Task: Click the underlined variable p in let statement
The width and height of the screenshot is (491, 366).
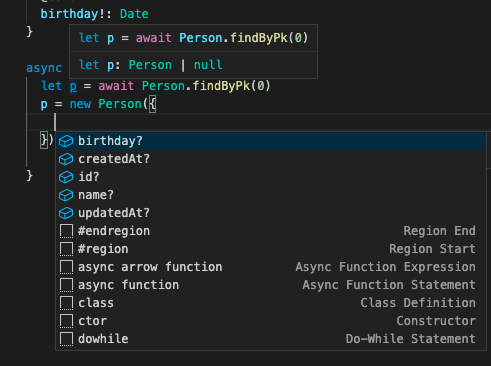Action: 73,87
